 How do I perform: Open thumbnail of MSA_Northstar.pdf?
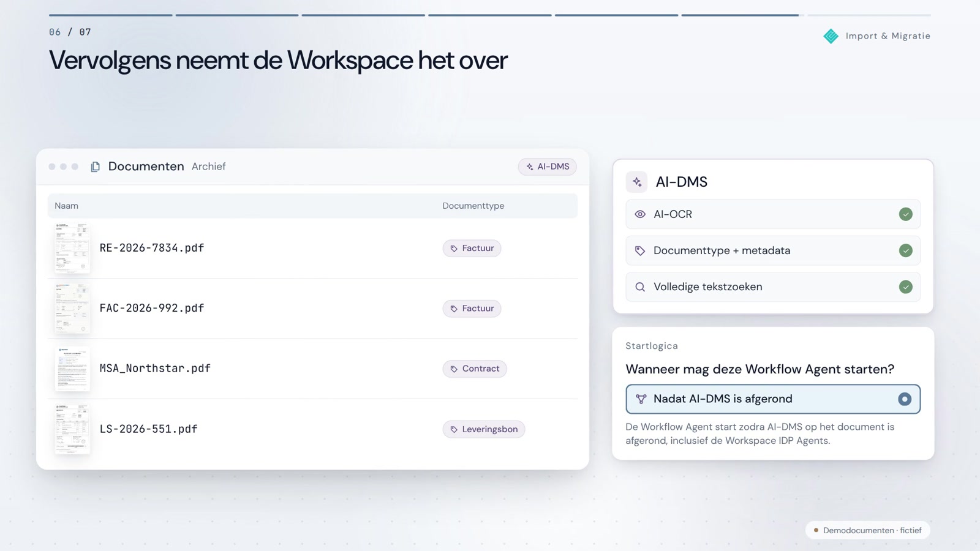(72, 369)
